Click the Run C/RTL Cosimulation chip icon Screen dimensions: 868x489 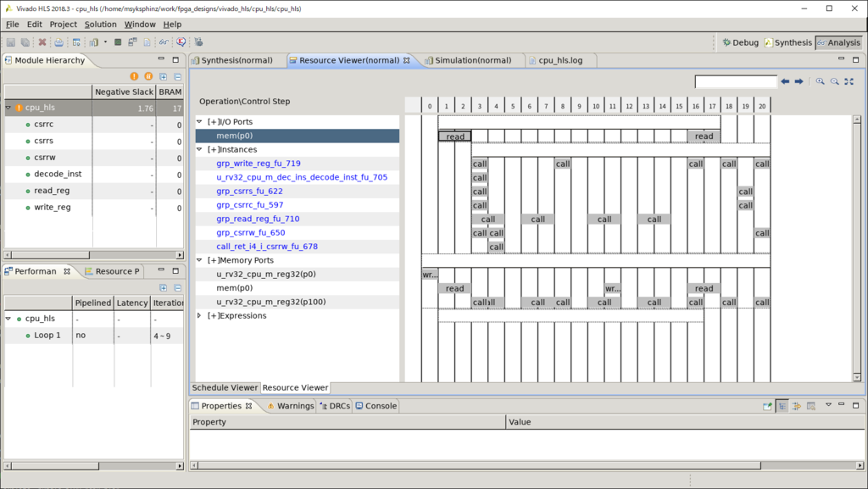click(118, 42)
